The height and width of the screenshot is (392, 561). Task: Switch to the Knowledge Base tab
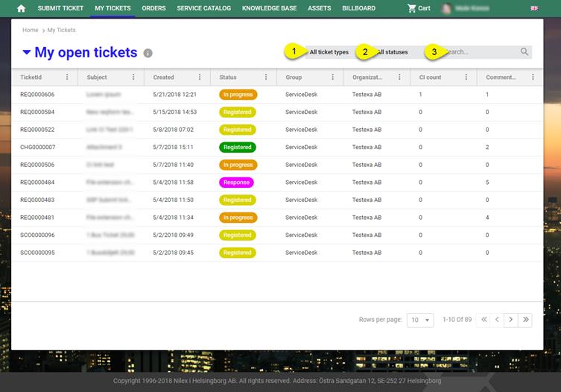pyautogui.click(x=269, y=8)
